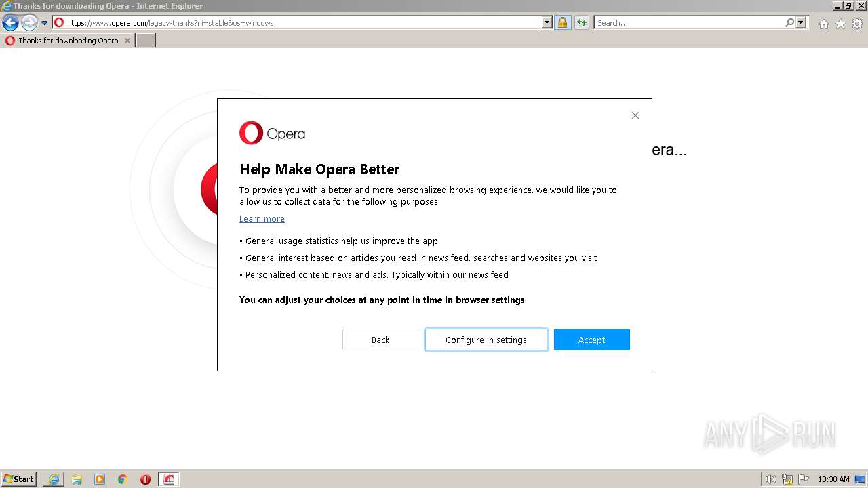The width and height of the screenshot is (868, 488).
Task: Open the Windows Start menu
Action: tap(19, 479)
